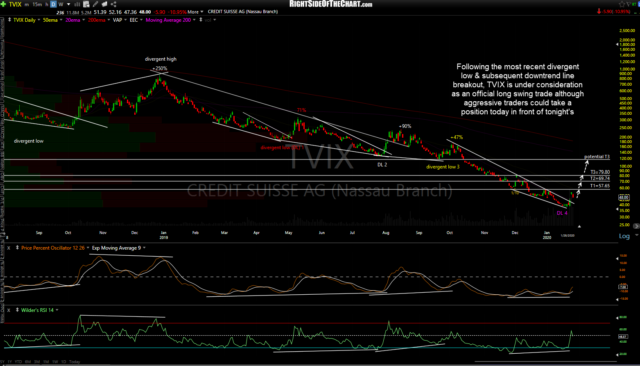This screenshot has width=640, height=366.
Task: Open the VAP indicator dropdown
Action: point(125,20)
